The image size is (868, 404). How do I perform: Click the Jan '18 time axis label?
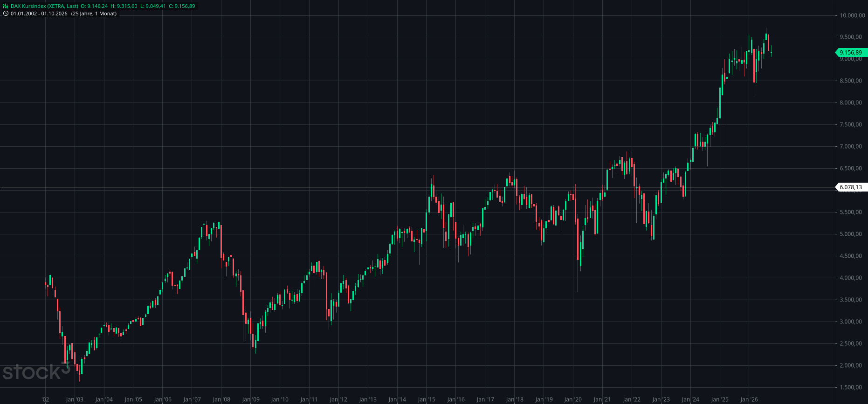[515, 399]
